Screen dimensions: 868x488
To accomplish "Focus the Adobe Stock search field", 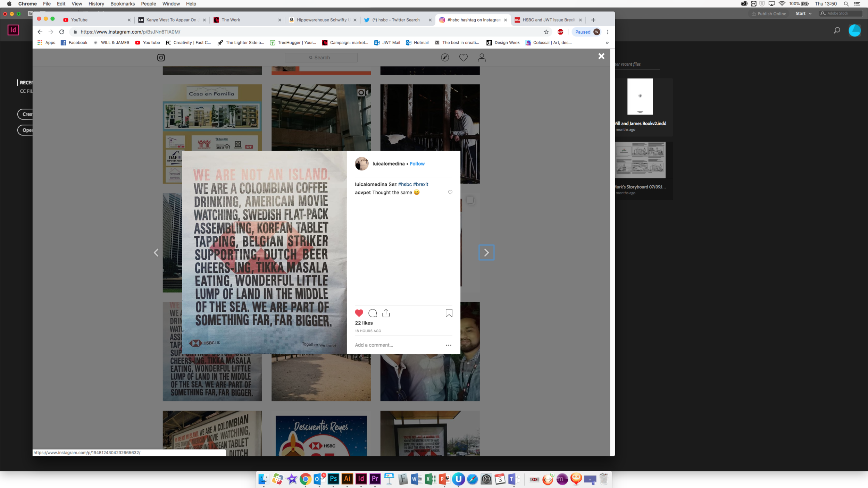I will (841, 14).
